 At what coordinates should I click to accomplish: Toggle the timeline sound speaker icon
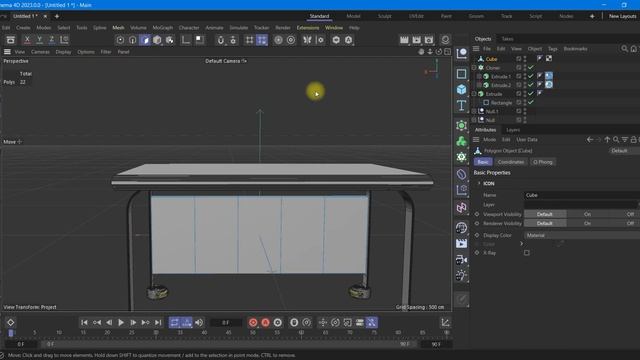point(199,322)
